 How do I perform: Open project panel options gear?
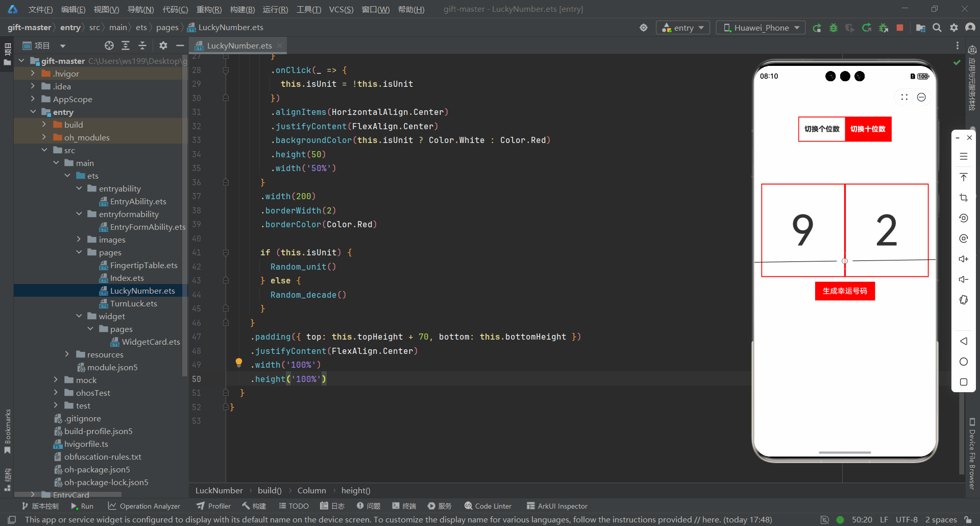tap(163, 45)
